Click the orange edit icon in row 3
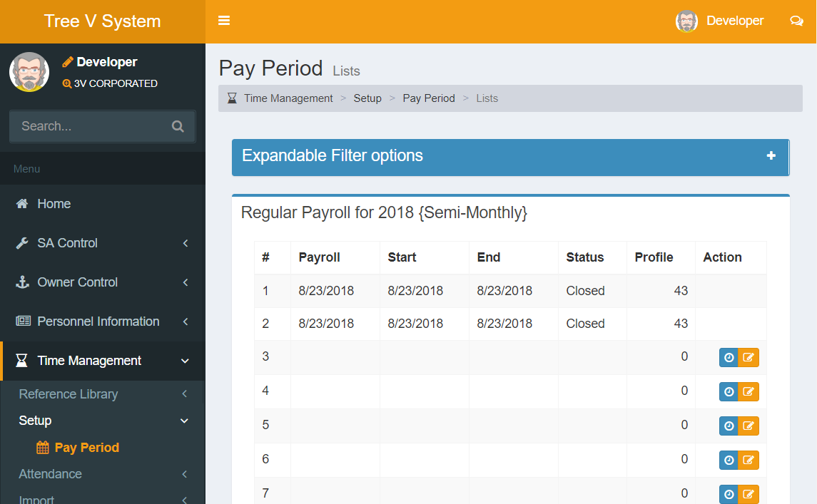 pos(748,358)
